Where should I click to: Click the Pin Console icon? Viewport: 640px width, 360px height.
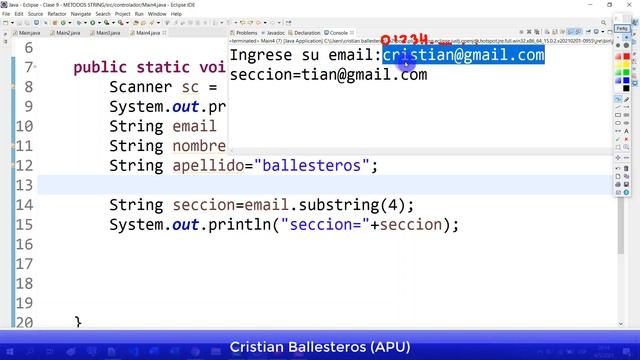(588, 31)
